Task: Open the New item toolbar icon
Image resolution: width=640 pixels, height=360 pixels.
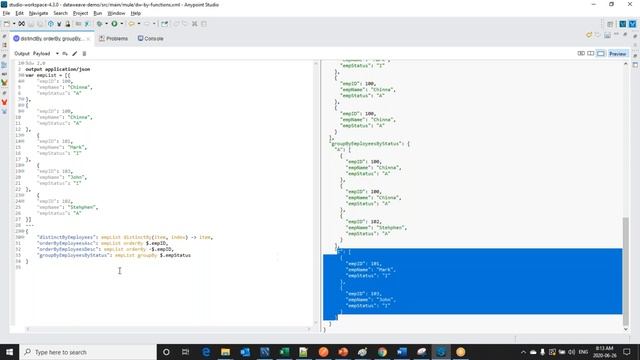Action: 7,24
